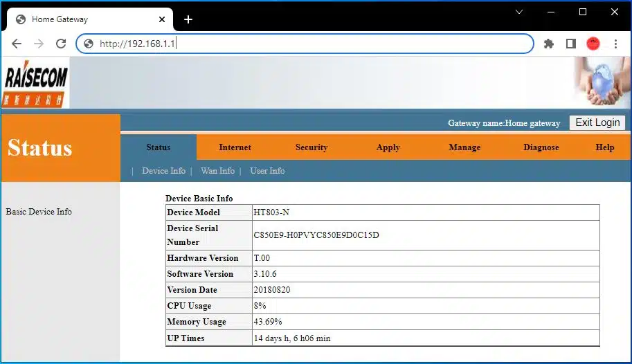632x364 pixels.
Task: Reload the page with the refresh icon
Action: point(61,44)
